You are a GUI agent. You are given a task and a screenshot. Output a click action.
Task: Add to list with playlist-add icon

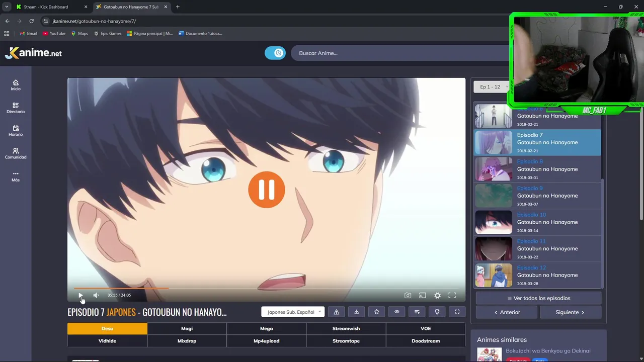pyautogui.click(x=417, y=312)
